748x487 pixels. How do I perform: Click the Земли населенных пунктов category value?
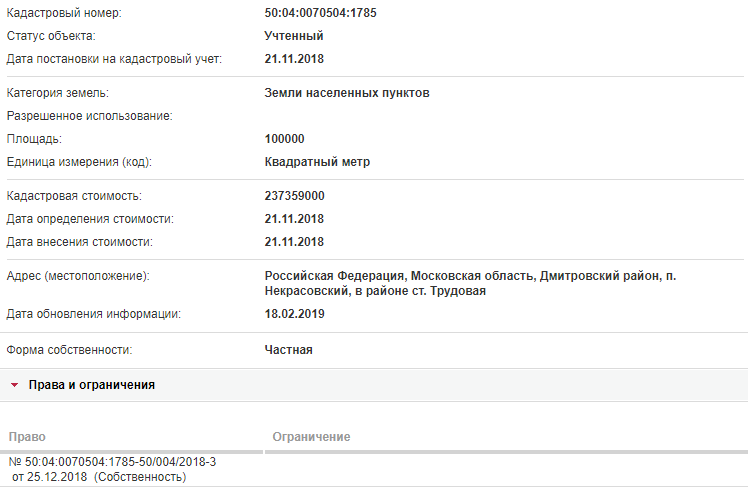(347, 93)
